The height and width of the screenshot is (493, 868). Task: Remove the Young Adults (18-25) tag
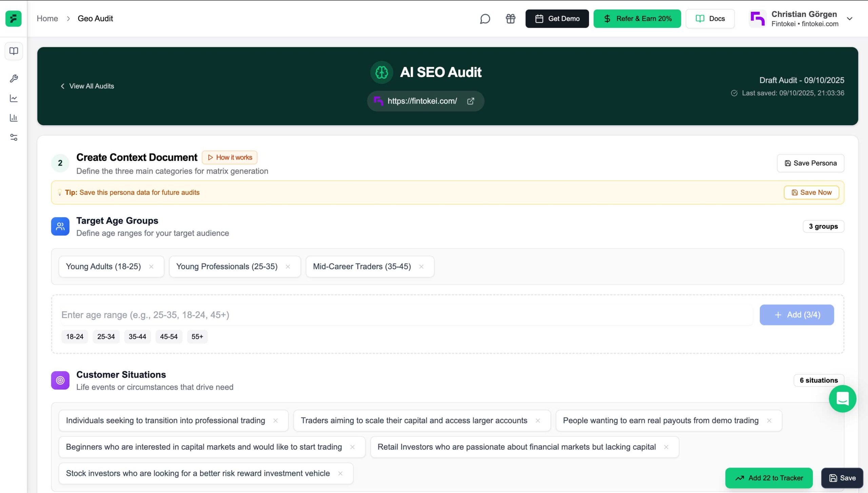(x=151, y=267)
